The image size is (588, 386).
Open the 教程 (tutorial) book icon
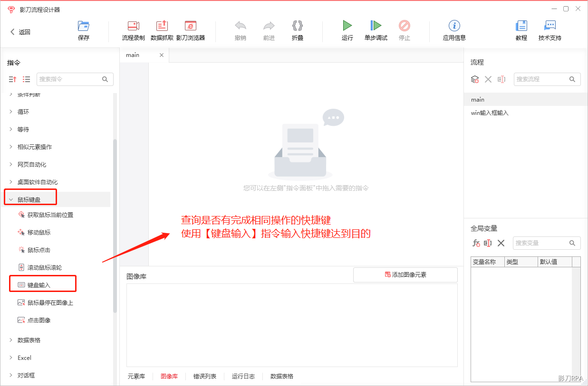click(x=521, y=26)
